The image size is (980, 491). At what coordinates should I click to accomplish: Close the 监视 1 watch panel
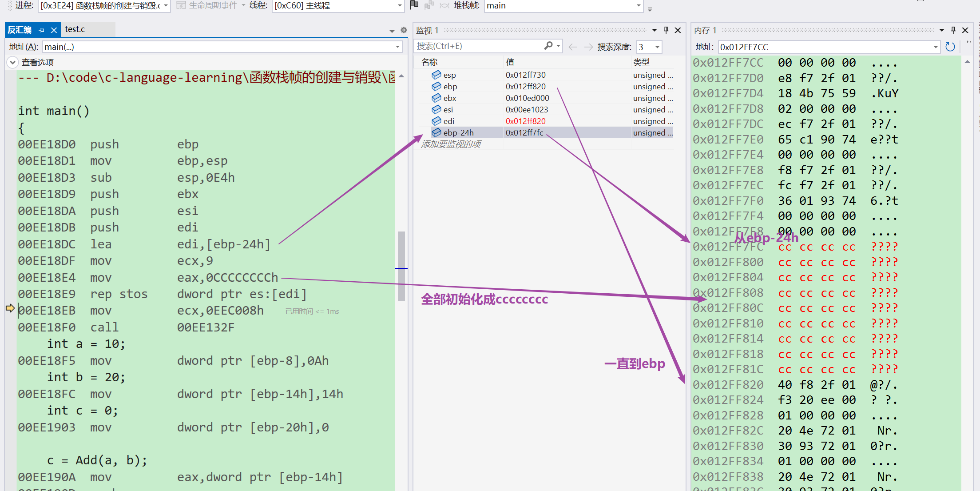coord(678,30)
